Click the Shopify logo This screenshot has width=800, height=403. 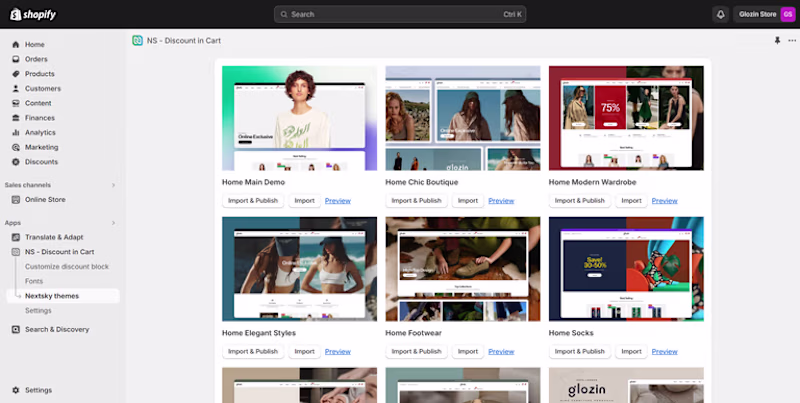33,14
